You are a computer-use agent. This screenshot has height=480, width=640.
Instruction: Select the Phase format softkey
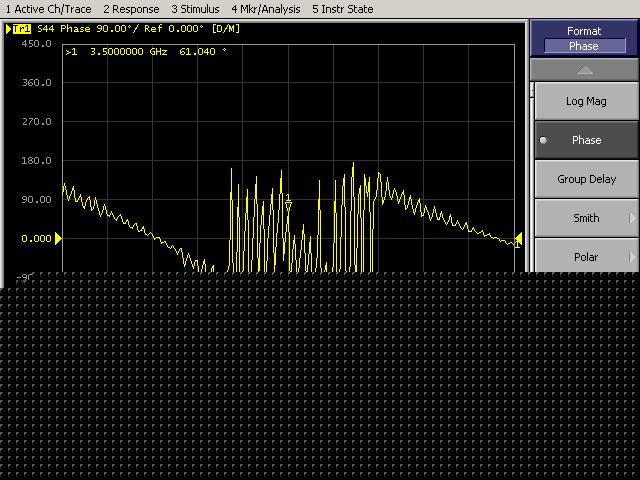(586, 140)
